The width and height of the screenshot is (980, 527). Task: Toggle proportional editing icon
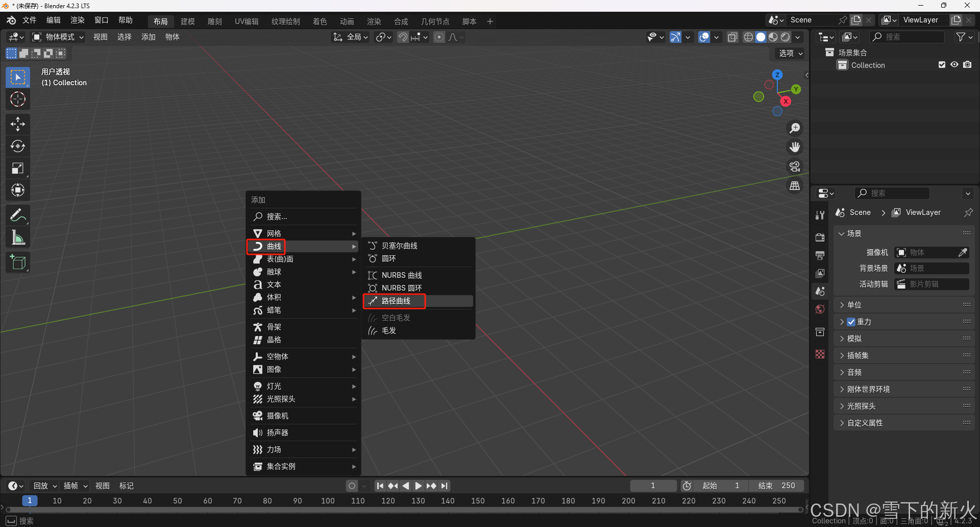pyautogui.click(x=439, y=37)
